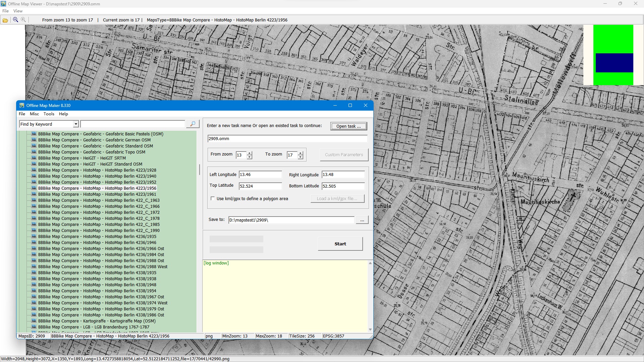Click map icon beside LGB Brandenburg 1767-1787
Image resolution: width=644 pixels, height=362 pixels.
34,327
